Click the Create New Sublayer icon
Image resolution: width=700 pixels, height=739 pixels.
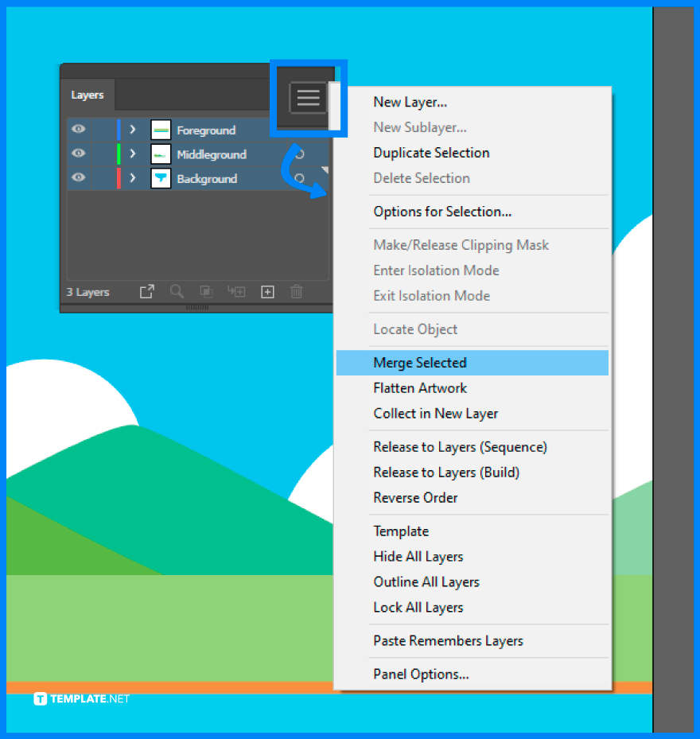tap(235, 292)
